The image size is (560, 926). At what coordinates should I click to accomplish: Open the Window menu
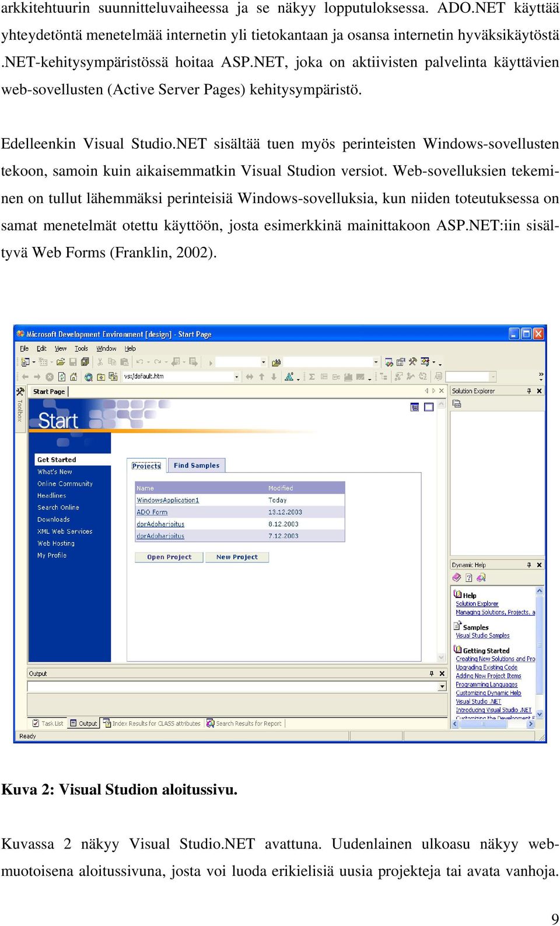tap(106, 348)
